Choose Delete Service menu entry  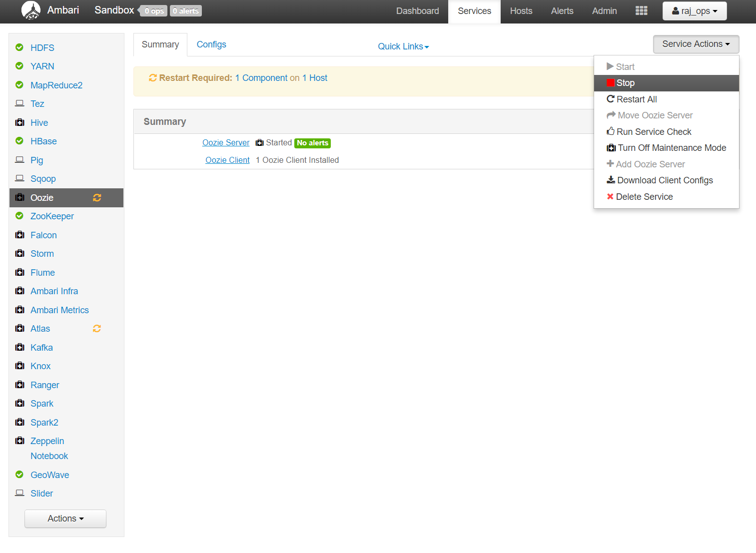tap(667, 197)
